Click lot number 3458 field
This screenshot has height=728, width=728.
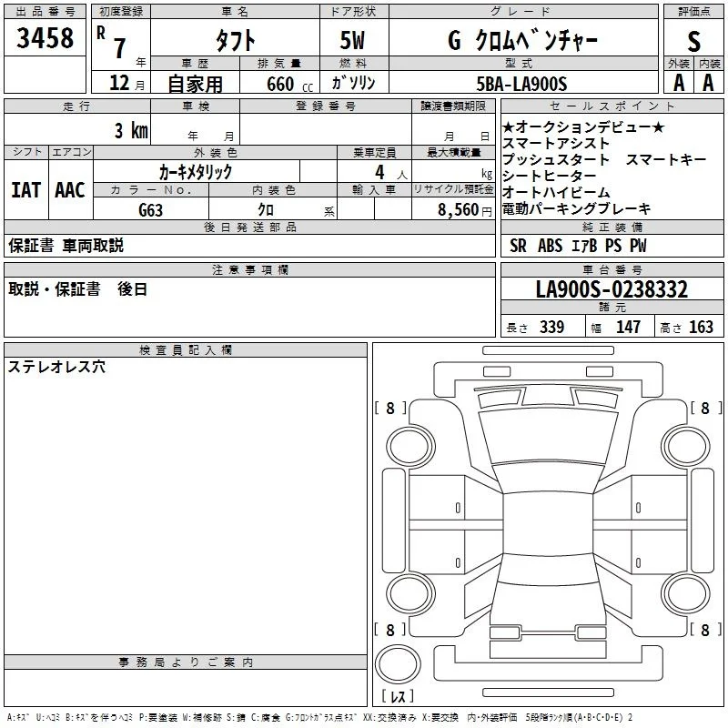45,37
